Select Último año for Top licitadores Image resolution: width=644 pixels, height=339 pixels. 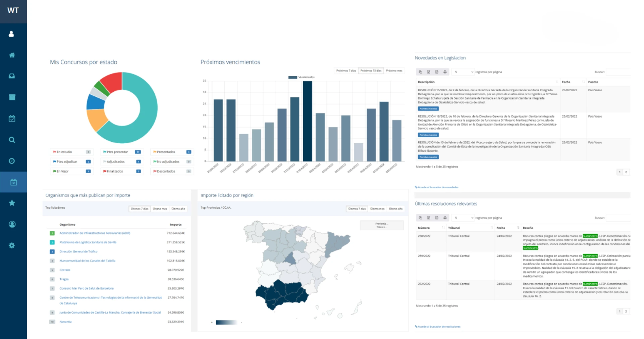pyautogui.click(x=178, y=209)
